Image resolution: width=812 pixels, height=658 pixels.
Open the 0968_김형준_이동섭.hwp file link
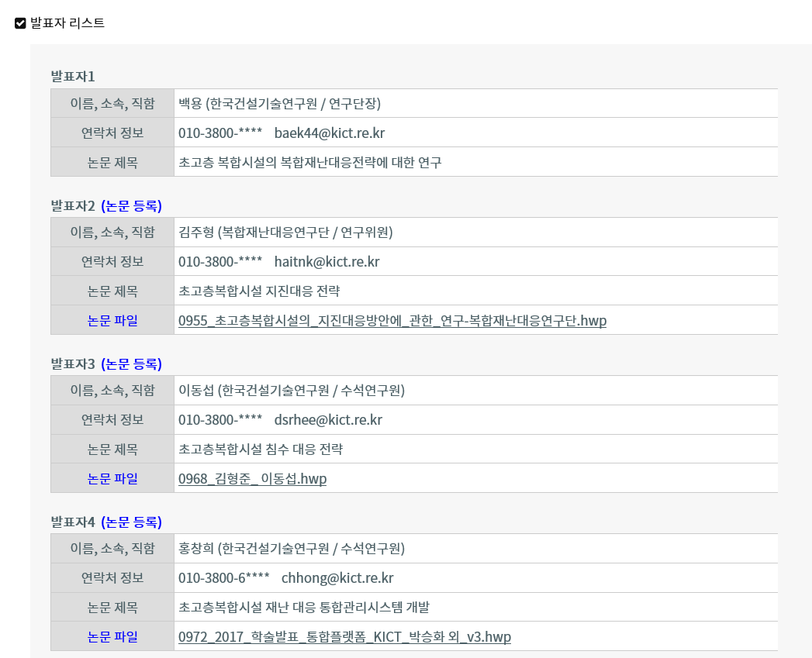(252, 478)
